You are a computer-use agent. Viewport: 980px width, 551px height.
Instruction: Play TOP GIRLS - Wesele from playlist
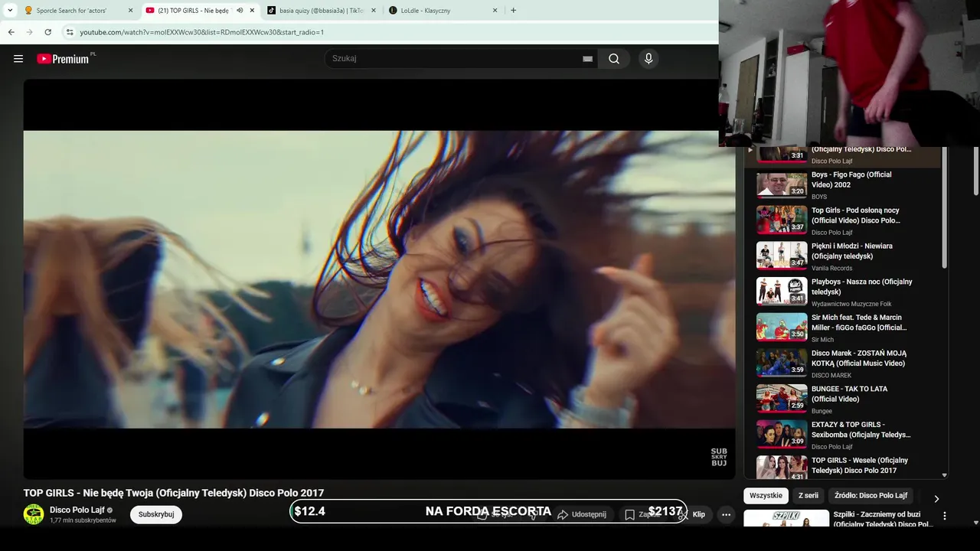click(x=860, y=465)
